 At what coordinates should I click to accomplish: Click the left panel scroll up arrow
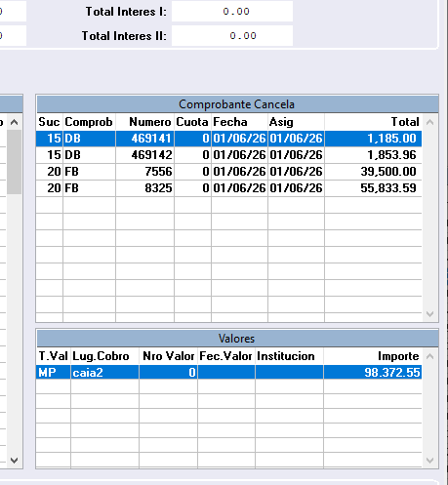(x=14, y=122)
